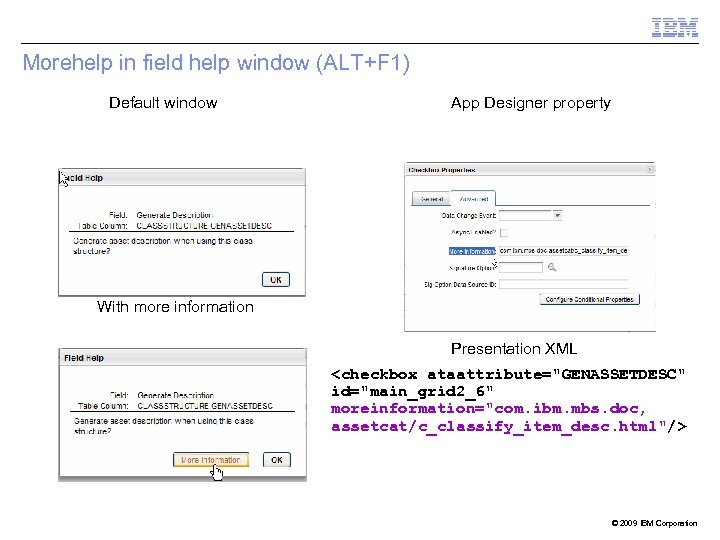Click the App Designer property heading
The height and width of the screenshot is (540, 720).
coord(531,103)
